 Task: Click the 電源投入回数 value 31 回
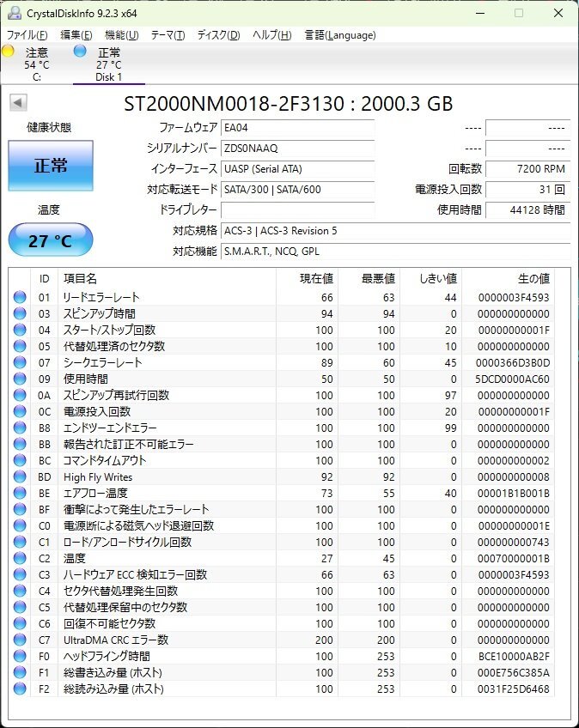click(527, 189)
